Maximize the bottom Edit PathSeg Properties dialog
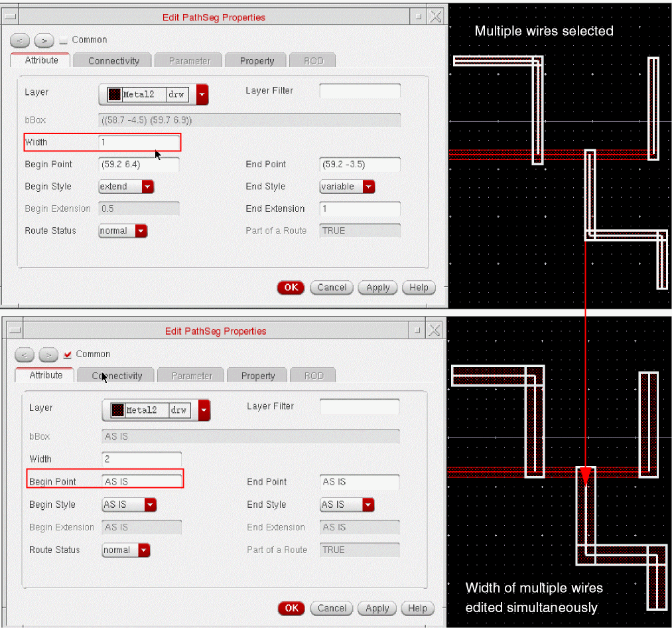The height and width of the screenshot is (628, 672). point(417,331)
